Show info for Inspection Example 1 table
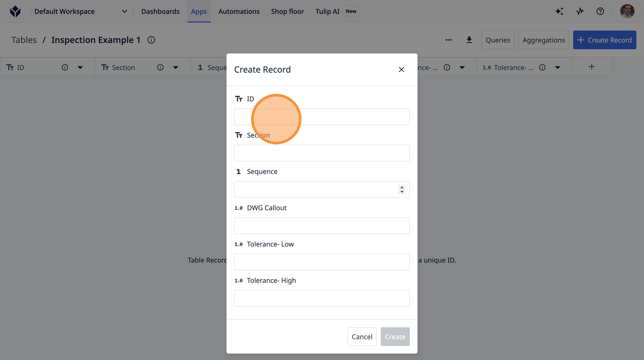Image resolution: width=644 pixels, height=360 pixels. click(151, 40)
